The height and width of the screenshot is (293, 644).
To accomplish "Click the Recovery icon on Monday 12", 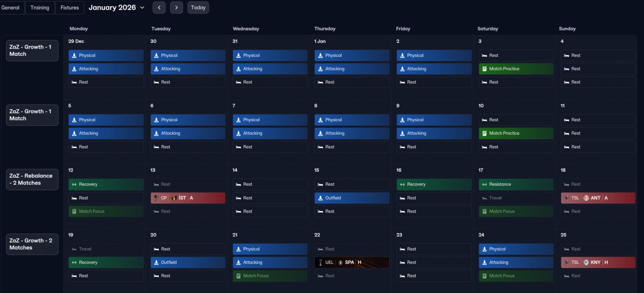I will click(73, 184).
